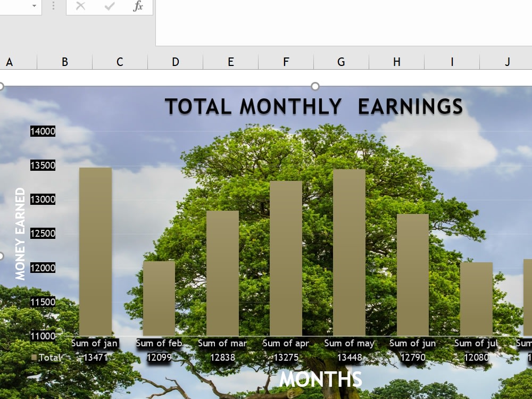
Task: Select column C header
Action: pyautogui.click(x=120, y=62)
